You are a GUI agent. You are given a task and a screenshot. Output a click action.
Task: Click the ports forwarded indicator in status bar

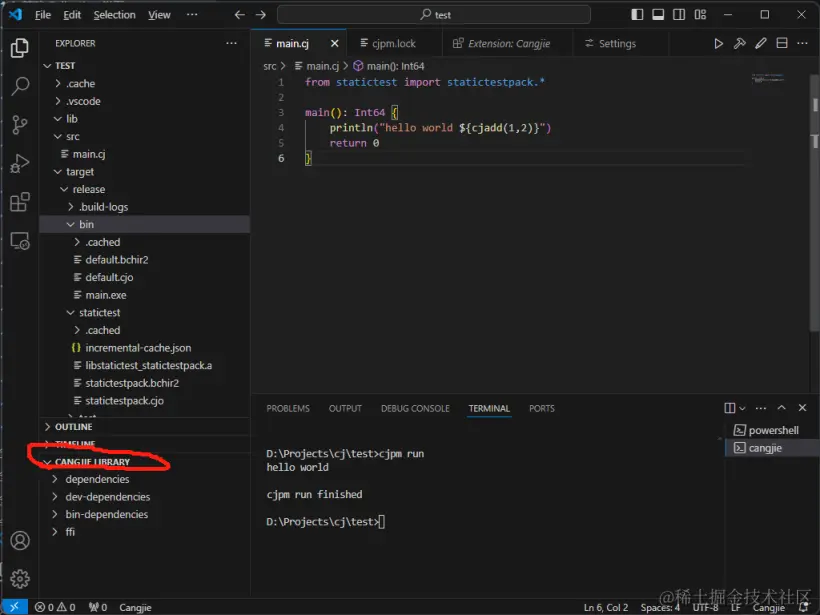(x=98, y=607)
